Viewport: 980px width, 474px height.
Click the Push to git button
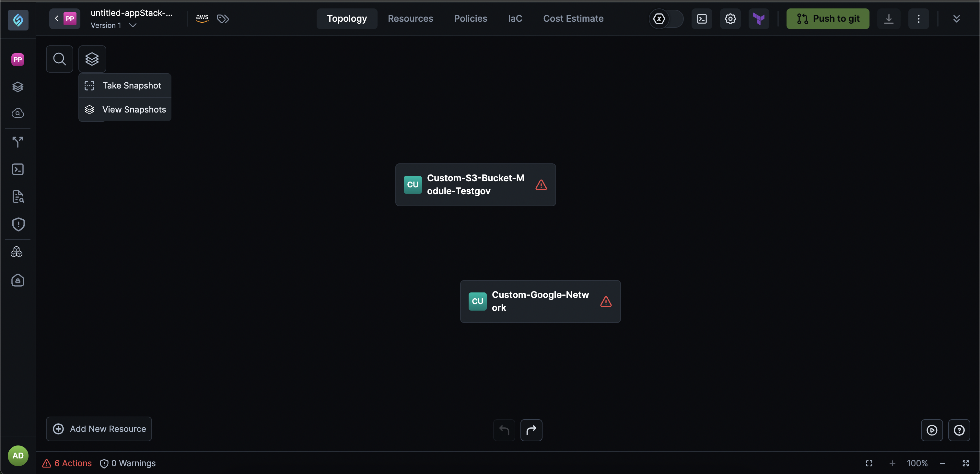(x=828, y=19)
